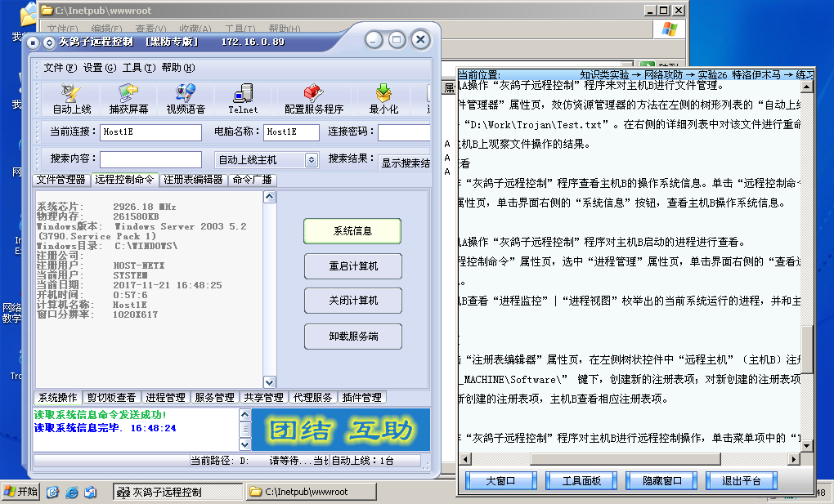Image resolution: width=834 pixels, height=504 pixels.
Task: Focus the 连接密码 input field
Action: click(x=404, y=132)
